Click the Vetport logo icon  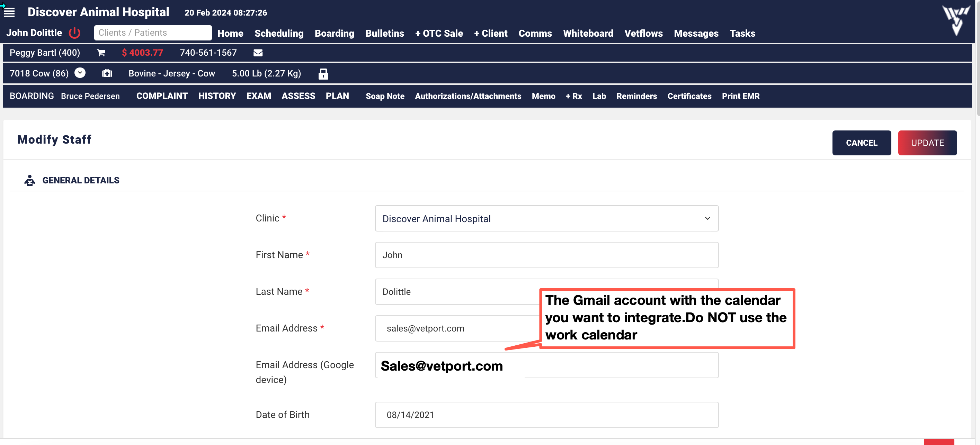point(956,20)
